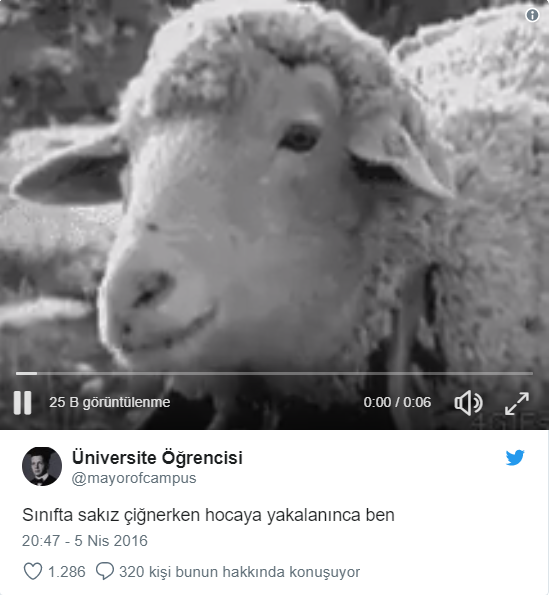Open the Üniversite Öğrencisi display name

(x=157, y=457)
